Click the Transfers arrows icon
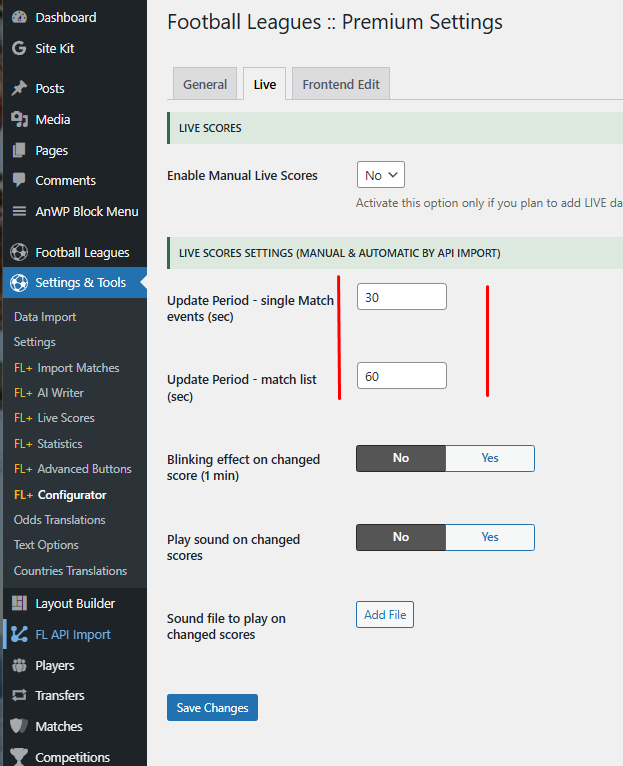The image size is (623, 766). tap(19, 695)
